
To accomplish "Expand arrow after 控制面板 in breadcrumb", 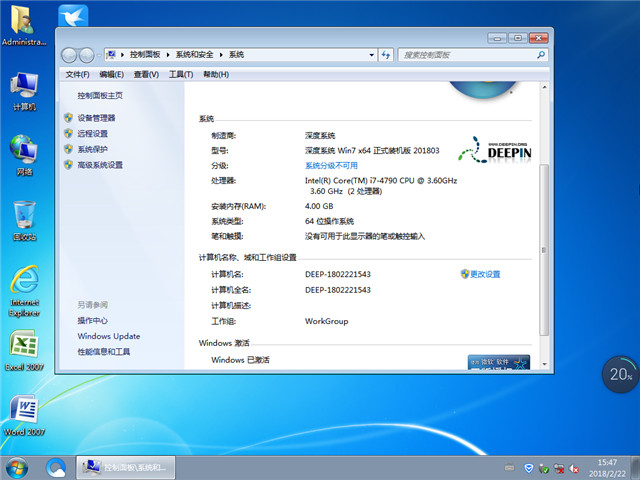I will [168, 55].
